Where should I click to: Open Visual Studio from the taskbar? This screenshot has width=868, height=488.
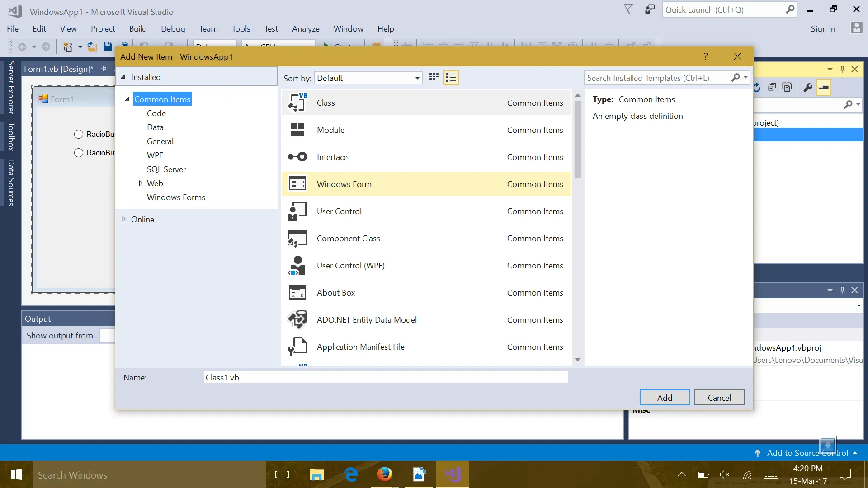pyautogui.click(x=453, y=474)
